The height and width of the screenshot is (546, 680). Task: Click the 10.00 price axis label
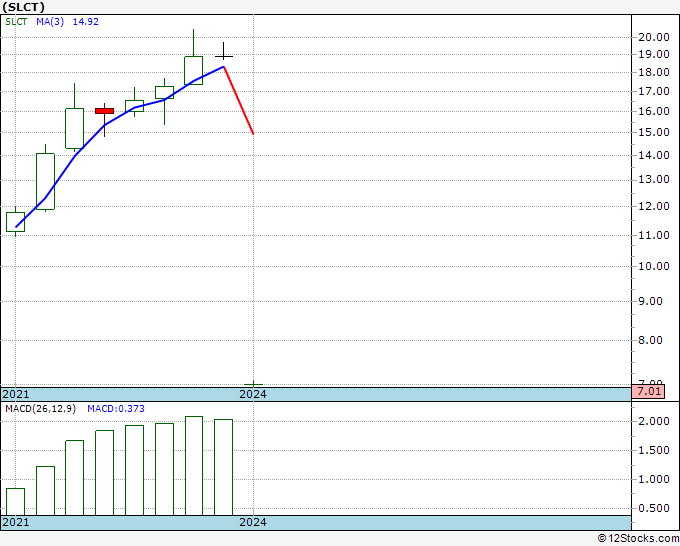point(654,266)
